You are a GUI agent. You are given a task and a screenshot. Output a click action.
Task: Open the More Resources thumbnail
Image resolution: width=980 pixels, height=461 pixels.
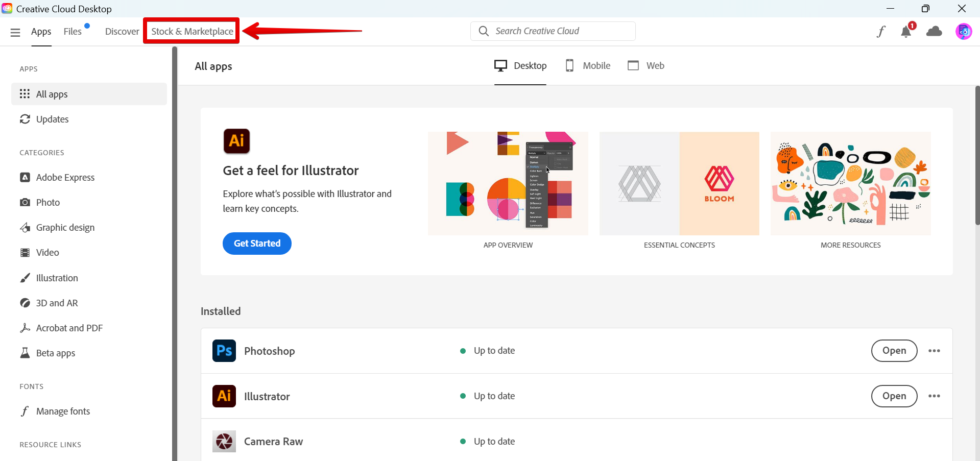[851, 184]
